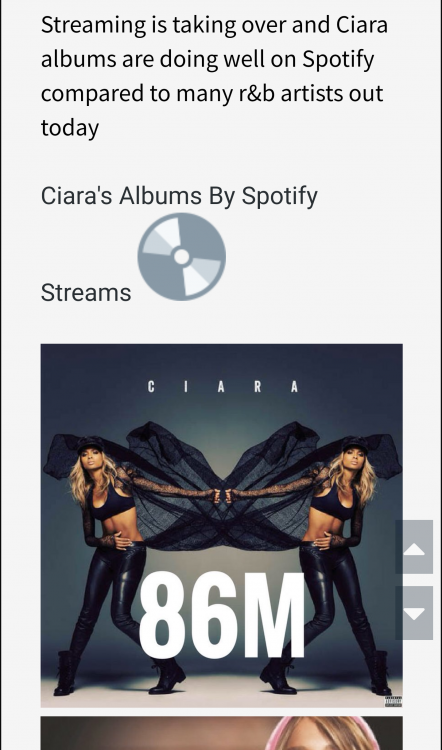
Task: Click the word 'today' ending the paragraph
Action: 70,128
